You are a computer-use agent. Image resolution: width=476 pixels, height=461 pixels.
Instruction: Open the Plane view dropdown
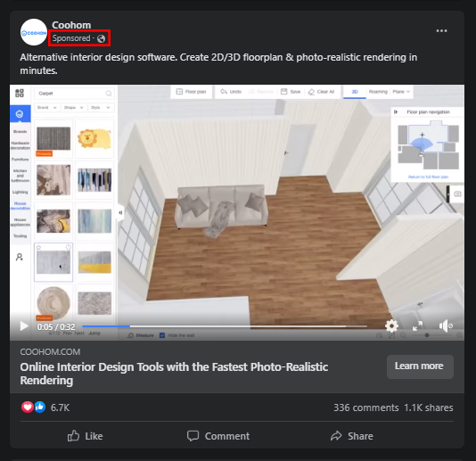[x=401, y=92]
